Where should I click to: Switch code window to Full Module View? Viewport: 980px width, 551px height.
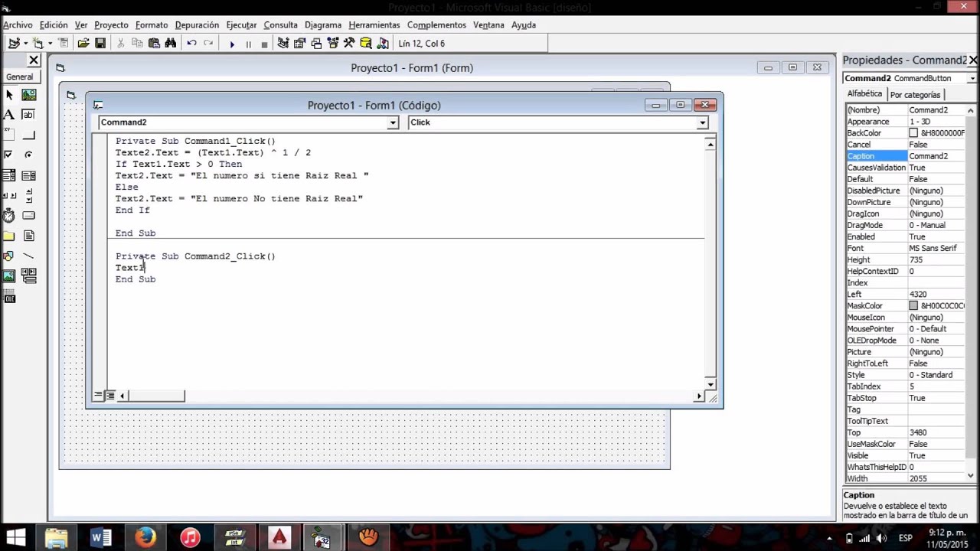click(x=110, y=396)
